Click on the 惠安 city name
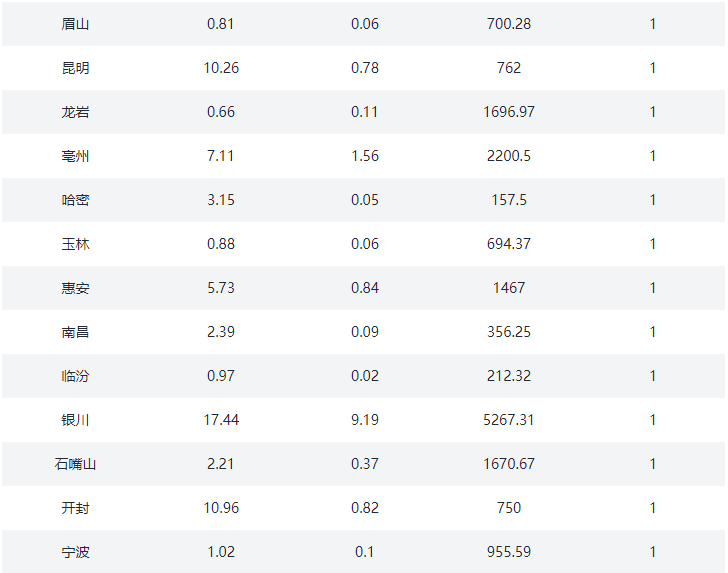This screenshot has height=573, width=728. [75, 288]
